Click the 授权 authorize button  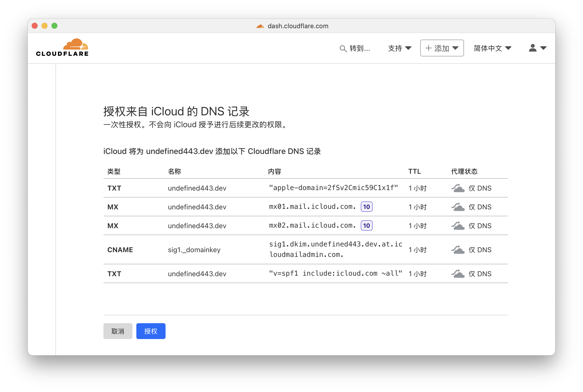click(x=151, y=331)
